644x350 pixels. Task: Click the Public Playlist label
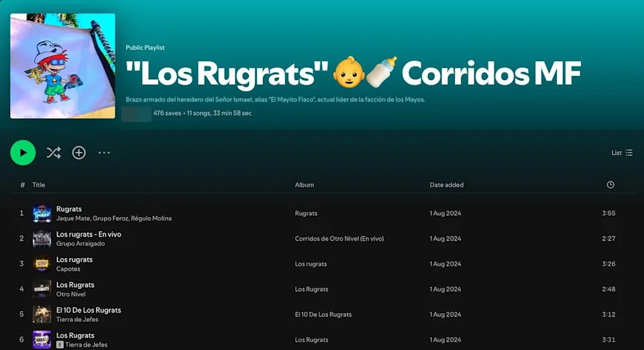[x=145, y=48]
